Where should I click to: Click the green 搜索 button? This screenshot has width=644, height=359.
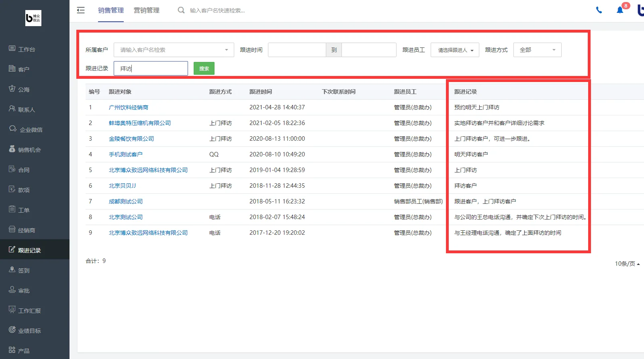click(x=204, y=68)
